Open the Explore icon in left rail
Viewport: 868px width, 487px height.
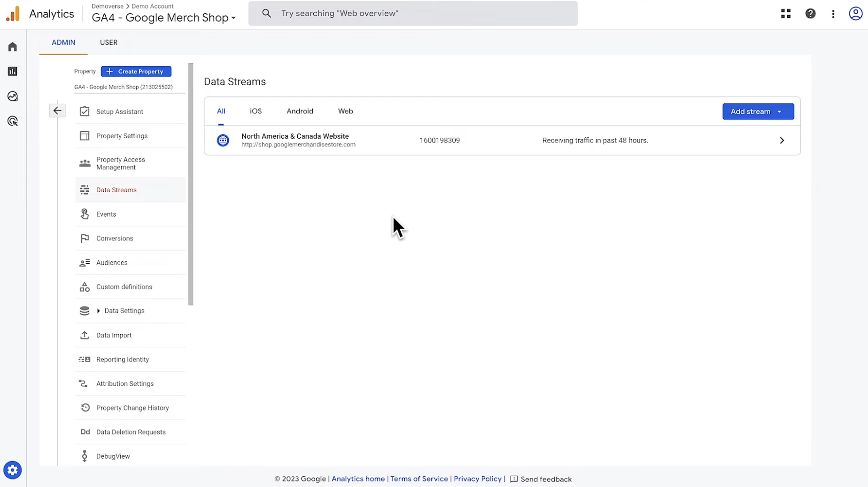(13, 96)
